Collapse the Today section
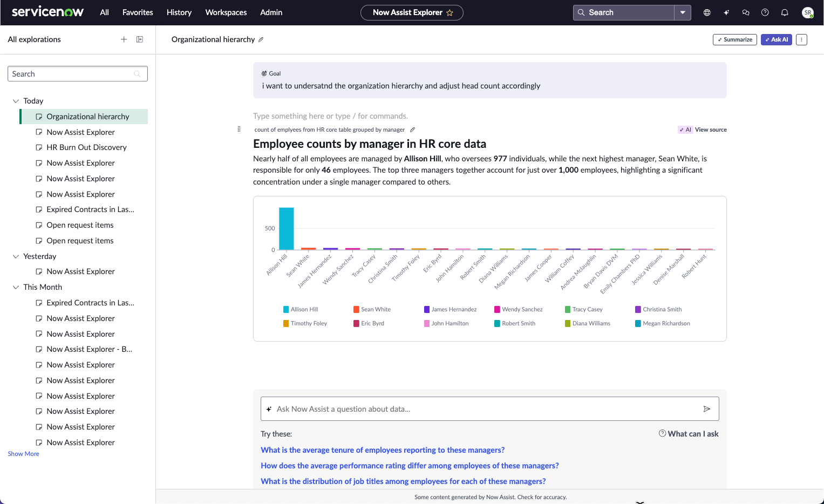The width and height of the screenshot is (824, 504). click(16, 101)
